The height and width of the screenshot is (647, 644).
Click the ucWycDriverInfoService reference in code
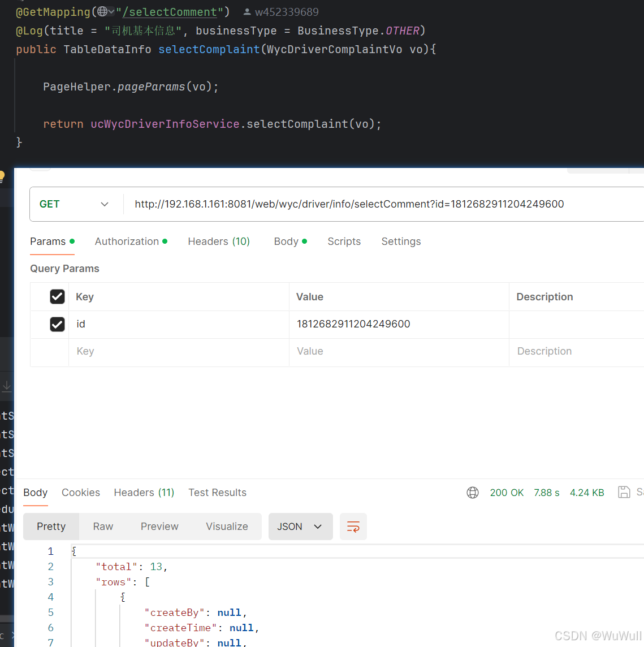(x=165, y=124)
